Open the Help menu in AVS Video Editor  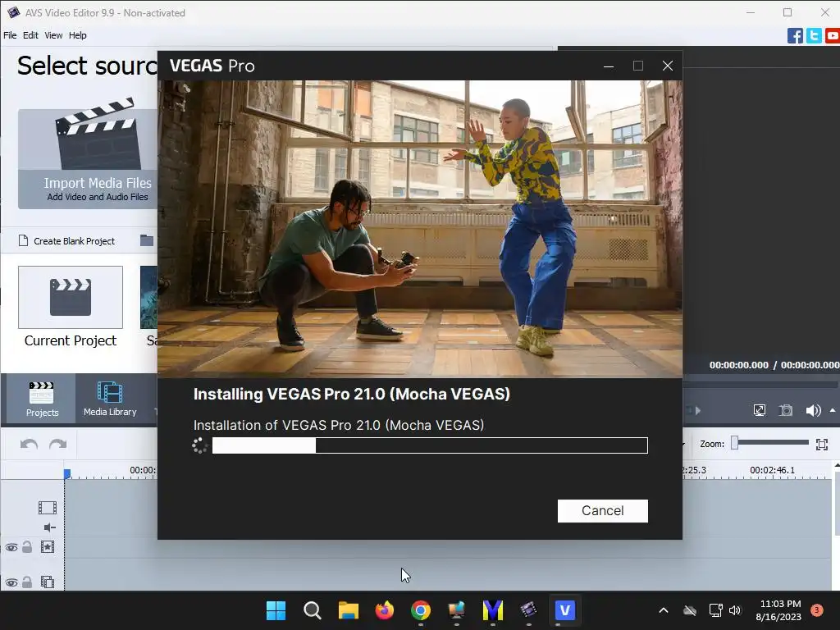(78, 35)
